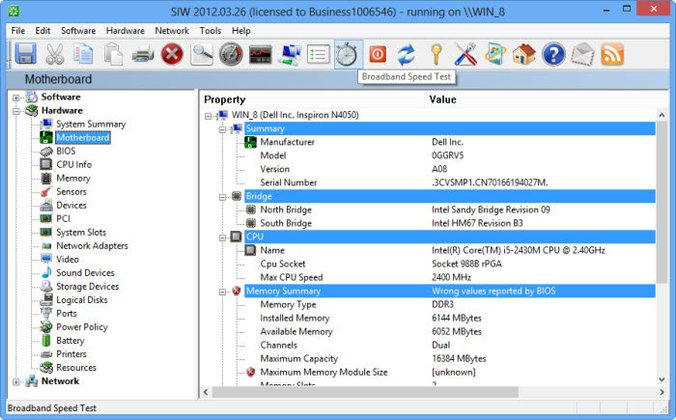
Task: Select Devices in the sidebar tree
Action: [x=71, y=205]
